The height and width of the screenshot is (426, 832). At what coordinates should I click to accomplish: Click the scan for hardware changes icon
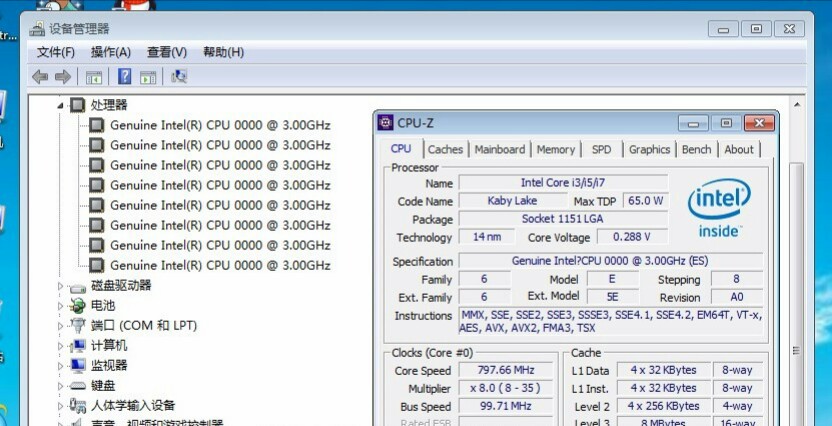coord(179,77)
